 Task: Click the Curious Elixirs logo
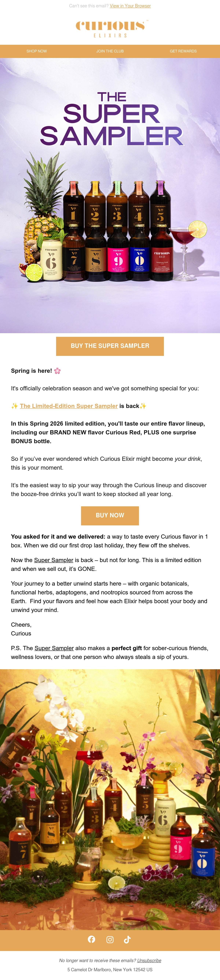(x=110, y=29)
